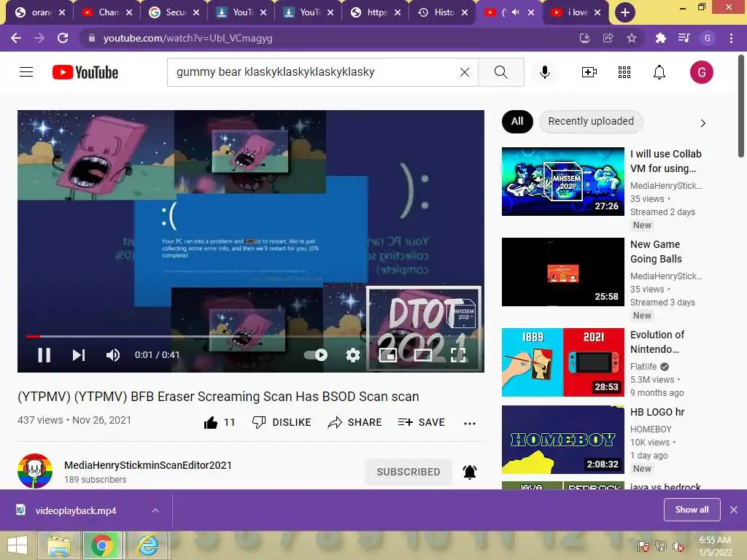The height and width of the screenshot is (560, 747).
Task: Click Show all downloads
Action: [x=692, y=510]
